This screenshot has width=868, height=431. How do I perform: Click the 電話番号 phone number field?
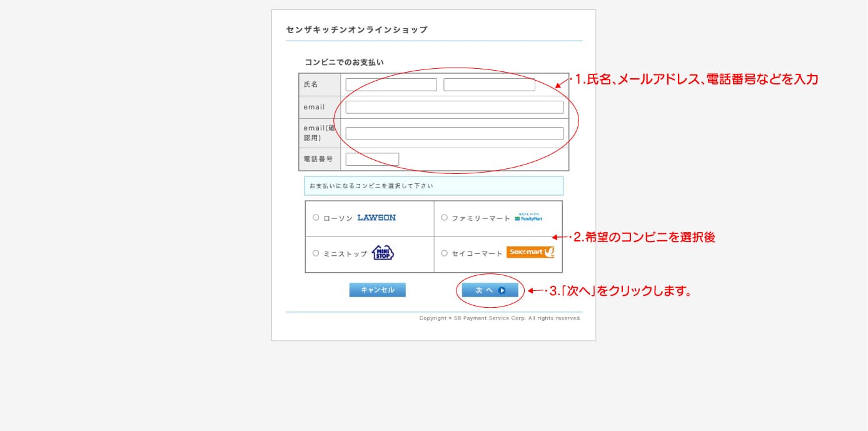point(372,159)
